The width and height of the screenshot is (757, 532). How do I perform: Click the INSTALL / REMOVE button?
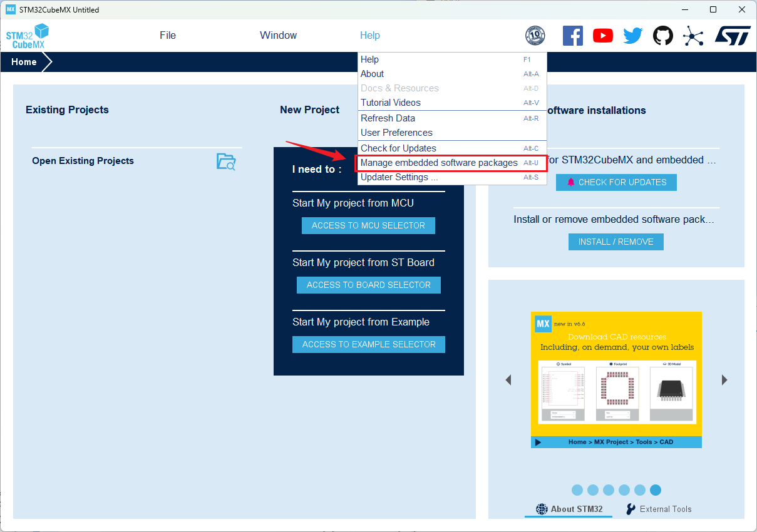pos(615,242)
